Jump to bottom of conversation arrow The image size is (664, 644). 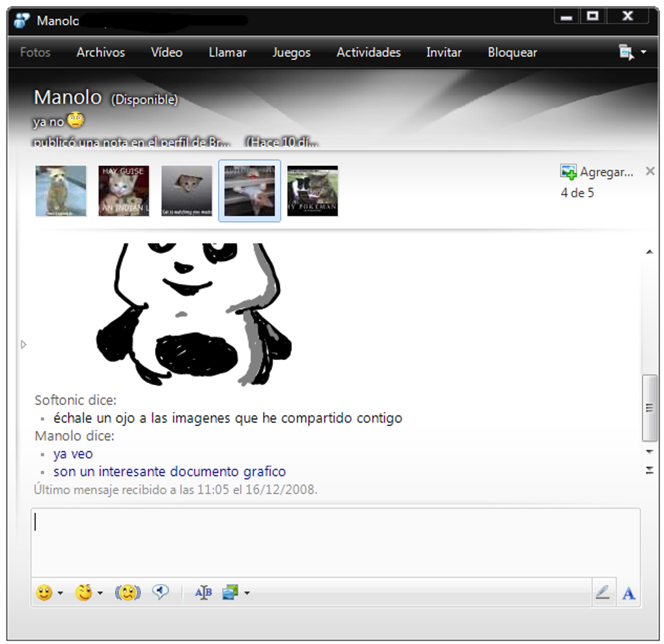649,470
